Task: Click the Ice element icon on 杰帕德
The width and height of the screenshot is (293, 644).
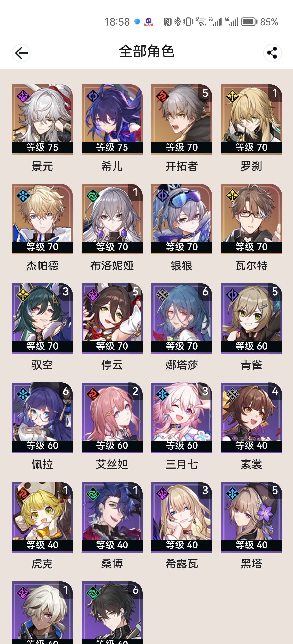Action: pos(23,196)
